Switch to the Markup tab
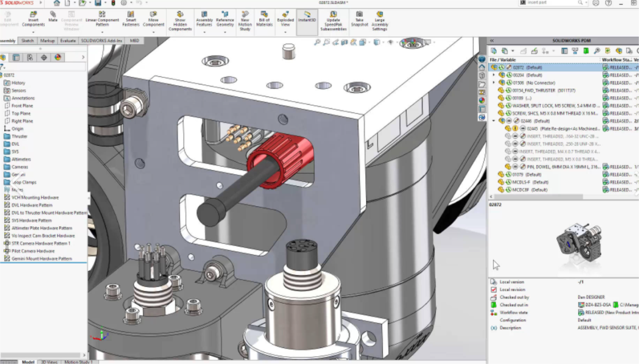Screen dimensions: 639x364 [47, 41]
